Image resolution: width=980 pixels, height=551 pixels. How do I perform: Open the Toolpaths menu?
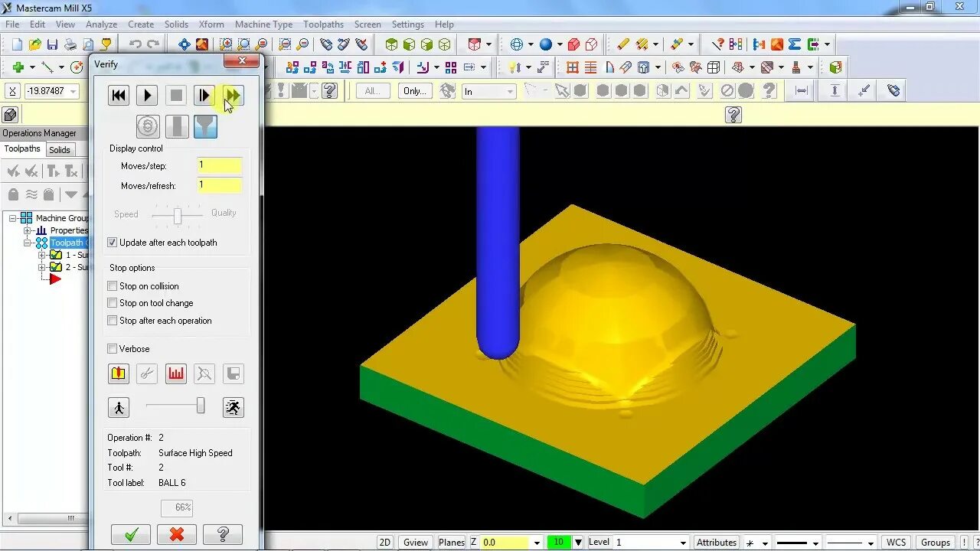point(323,24)
